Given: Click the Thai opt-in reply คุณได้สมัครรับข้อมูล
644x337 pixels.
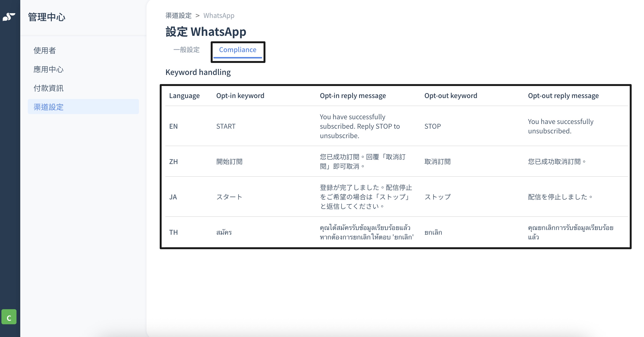Looking at the screenshot, I should tap(367, 232).
